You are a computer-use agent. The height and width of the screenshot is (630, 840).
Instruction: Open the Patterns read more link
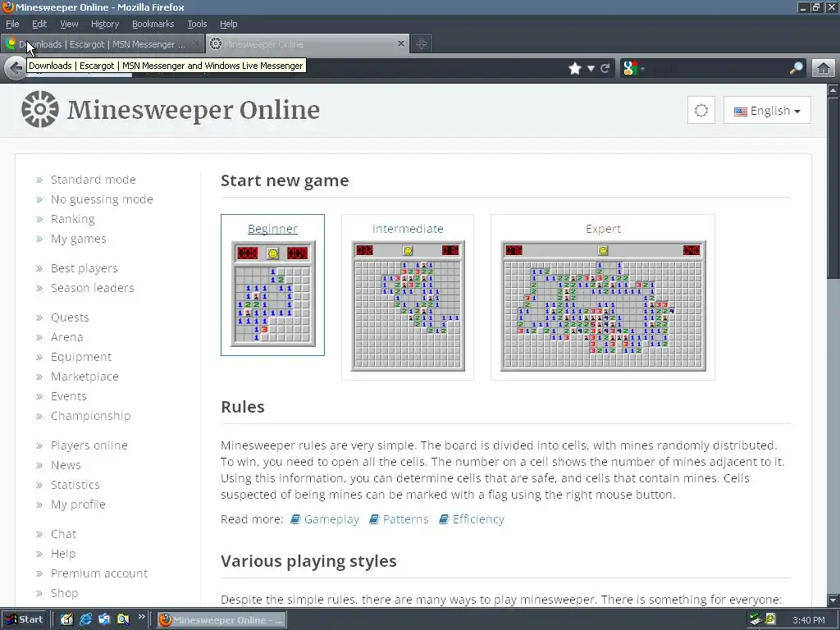[x=405, y=519]
